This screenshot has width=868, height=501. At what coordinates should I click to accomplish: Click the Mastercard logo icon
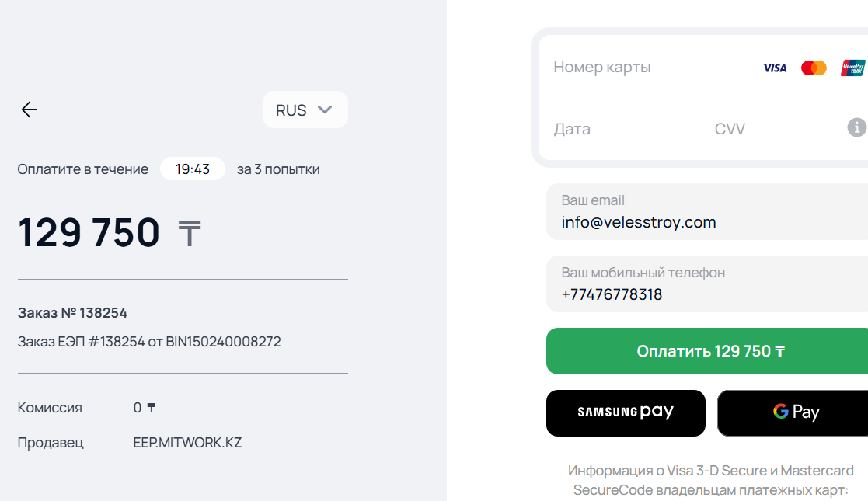[814, 68]
